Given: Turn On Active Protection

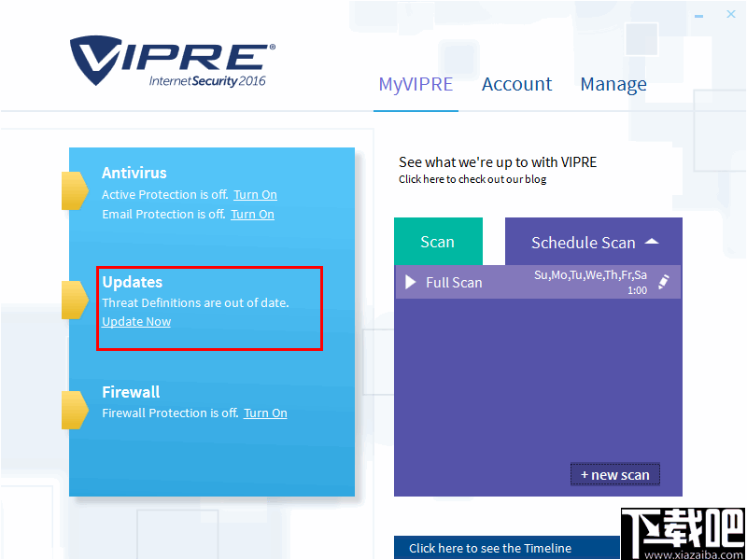Looking at the screenshot, I should coord(255,194).
